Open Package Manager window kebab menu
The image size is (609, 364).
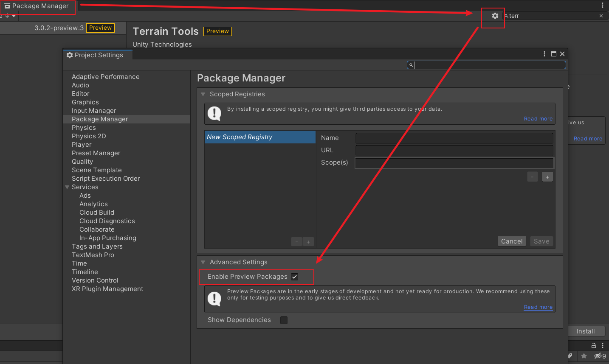pyautogui.click(x=602, y=5)
